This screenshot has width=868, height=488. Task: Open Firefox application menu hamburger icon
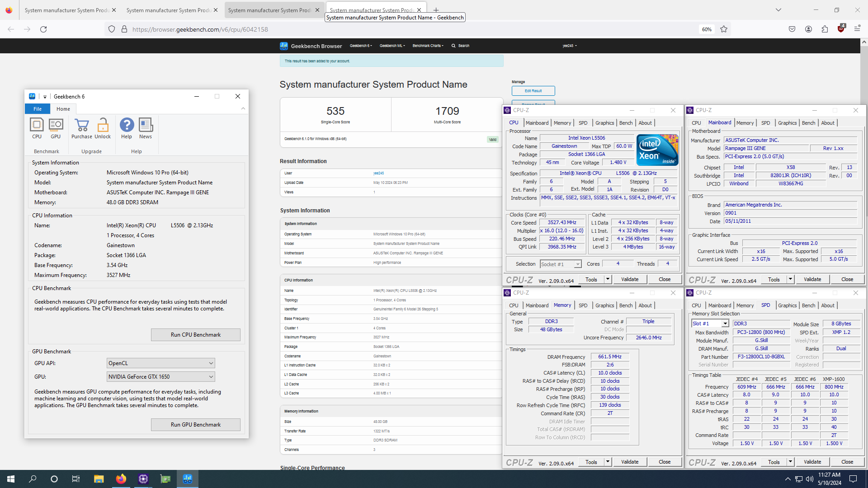point(857,29)
